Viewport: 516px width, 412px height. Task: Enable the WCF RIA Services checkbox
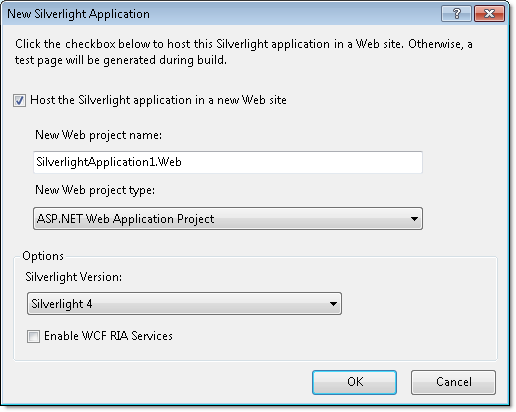tap(33, 336)
